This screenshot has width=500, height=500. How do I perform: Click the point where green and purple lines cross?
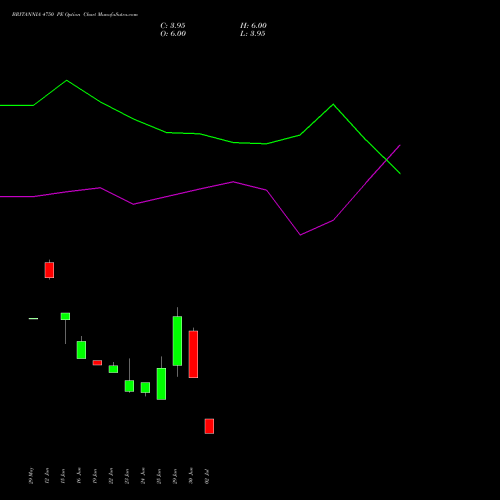tap(386, 160)
